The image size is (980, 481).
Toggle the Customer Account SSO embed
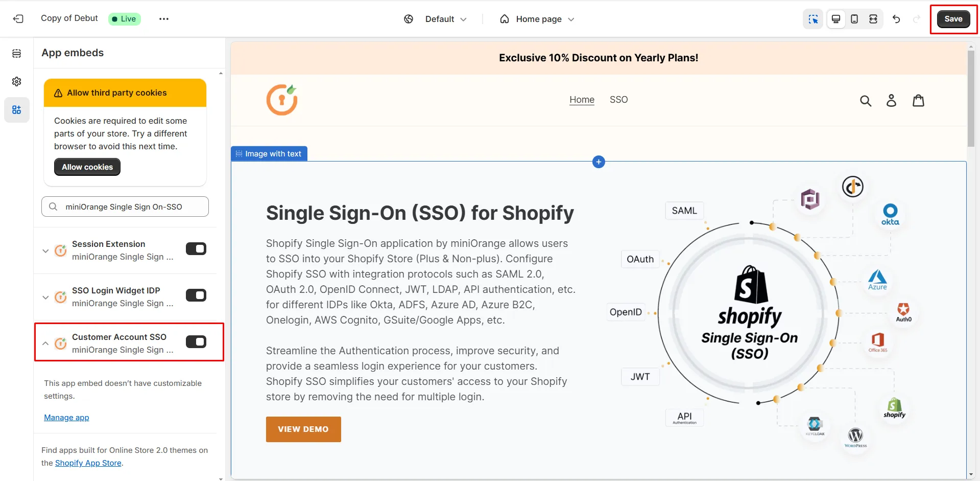tap(196, 342)
